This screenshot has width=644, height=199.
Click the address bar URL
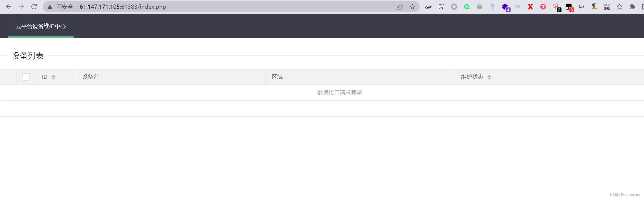pyautogui.click(x=123, y=7)
